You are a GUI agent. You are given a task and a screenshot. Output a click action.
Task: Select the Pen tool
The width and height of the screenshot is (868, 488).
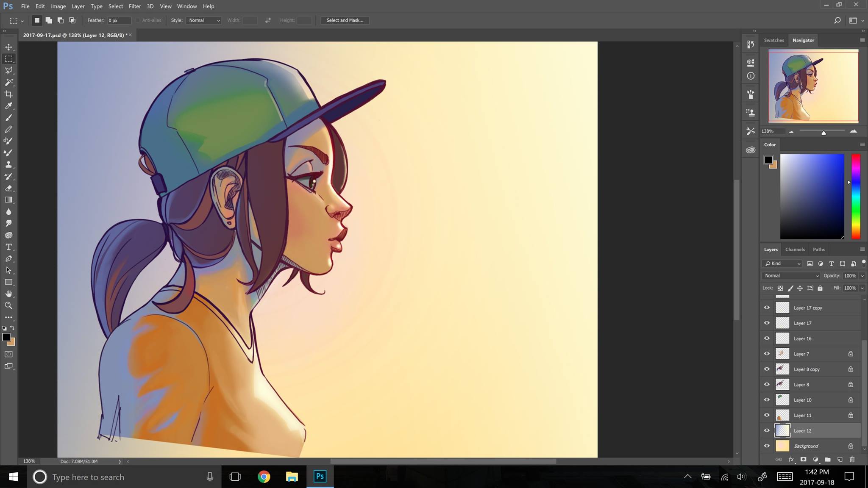(8, 259)
